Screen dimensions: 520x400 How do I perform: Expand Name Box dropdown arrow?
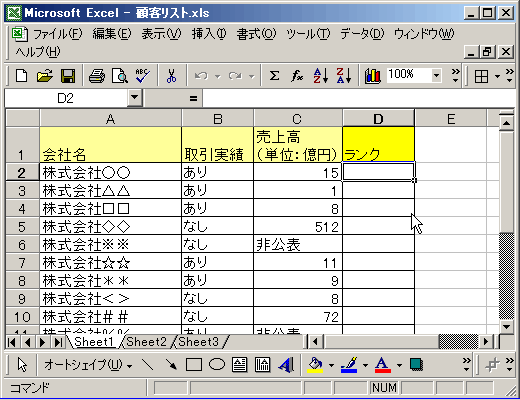(x=134, y=98)
